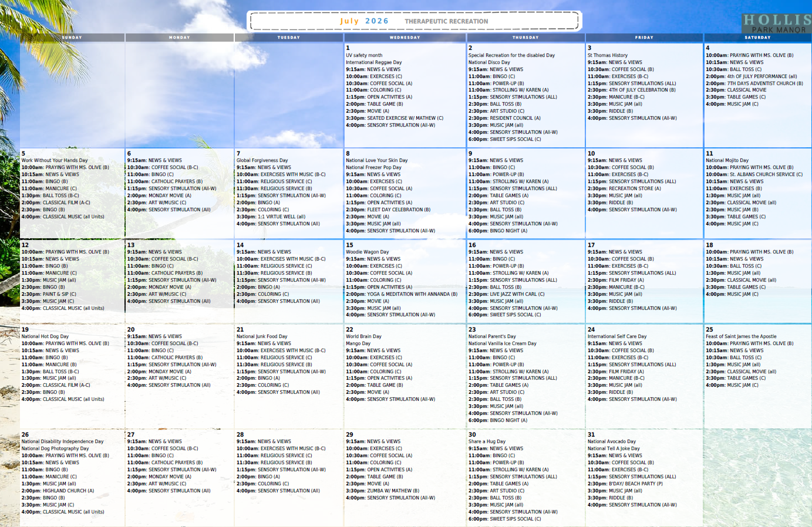Image resolution: width=812 pixels, height=527 pixels.
Task: Click 'Woodie Wagon Day' entry
Action: 367,252
